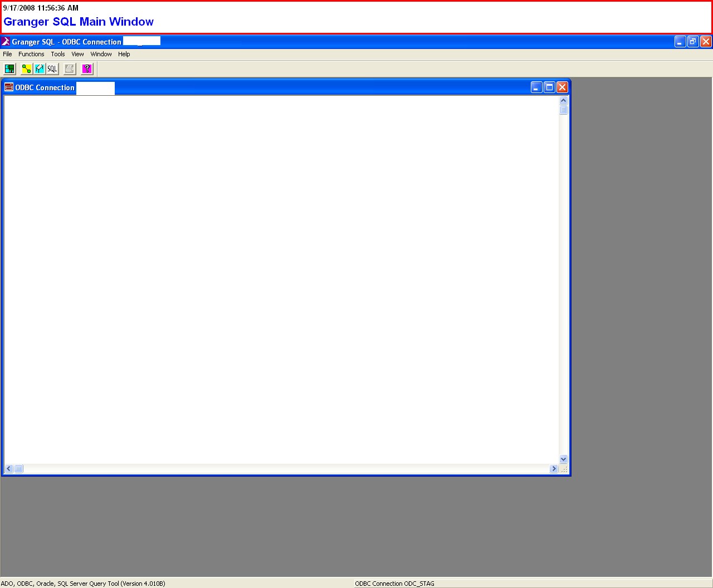Open the SQL query toolbar button
This screenshot has width=713, height=588.
click(52, 69)
